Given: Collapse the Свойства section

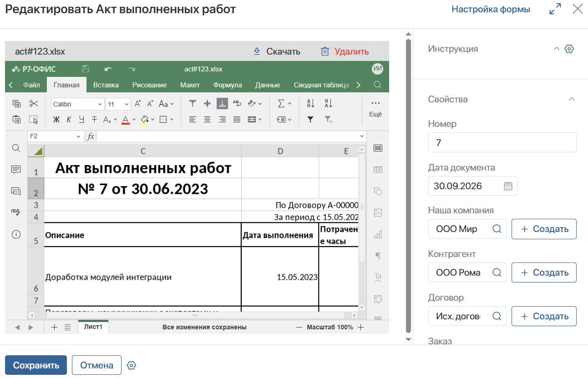Looking at the screenshot, I should 572,99.
